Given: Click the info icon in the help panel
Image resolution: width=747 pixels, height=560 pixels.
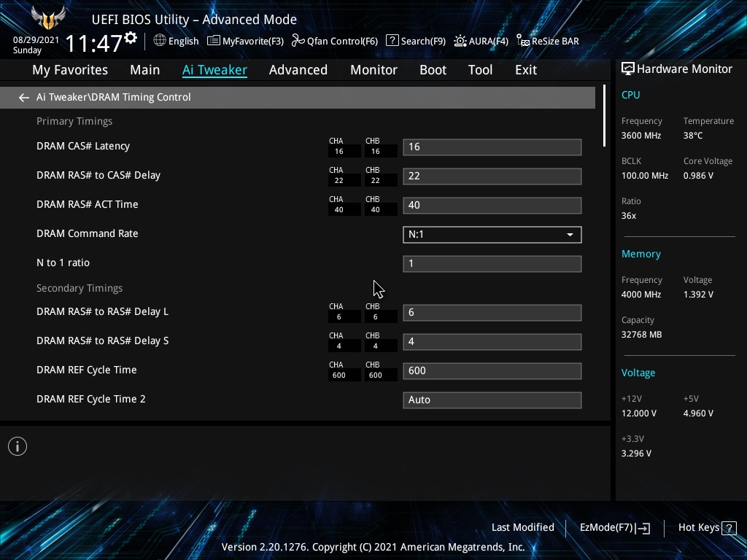Looking at the screenshot, I should tap(18, 446).
